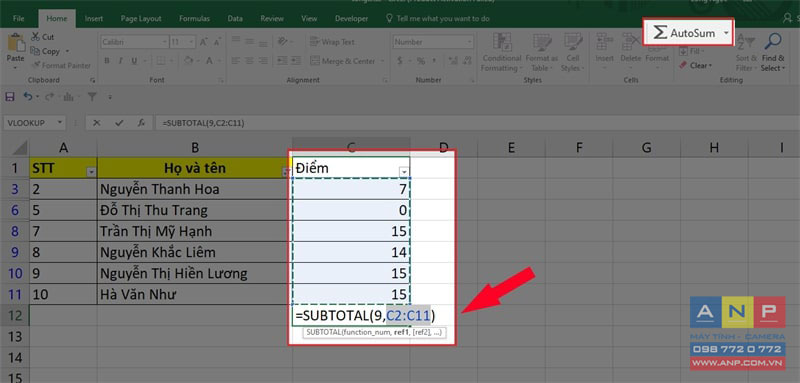Toggle Italic formatting

click(x=121, y=61)
